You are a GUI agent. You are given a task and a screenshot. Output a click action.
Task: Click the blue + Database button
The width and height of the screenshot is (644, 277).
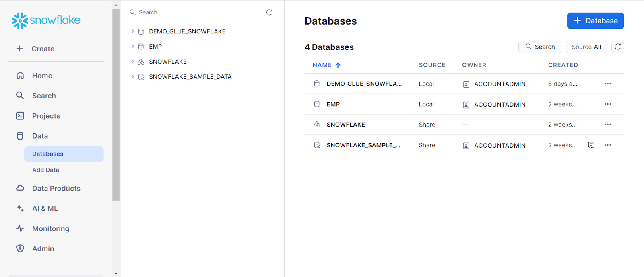595,21
